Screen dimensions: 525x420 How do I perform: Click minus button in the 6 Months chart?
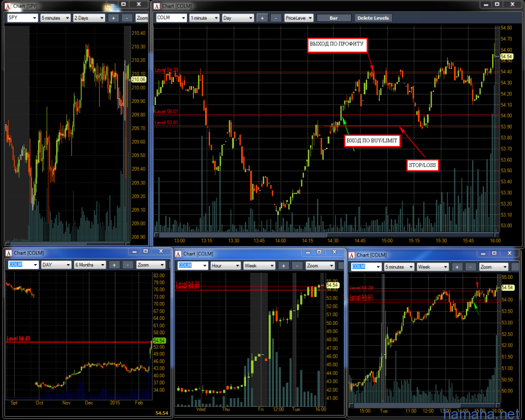tap(127, 265)
